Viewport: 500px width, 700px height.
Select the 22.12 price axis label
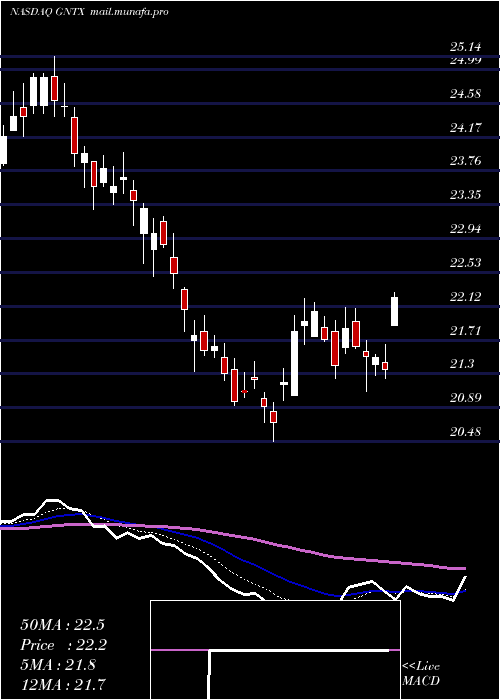(466, 296)
